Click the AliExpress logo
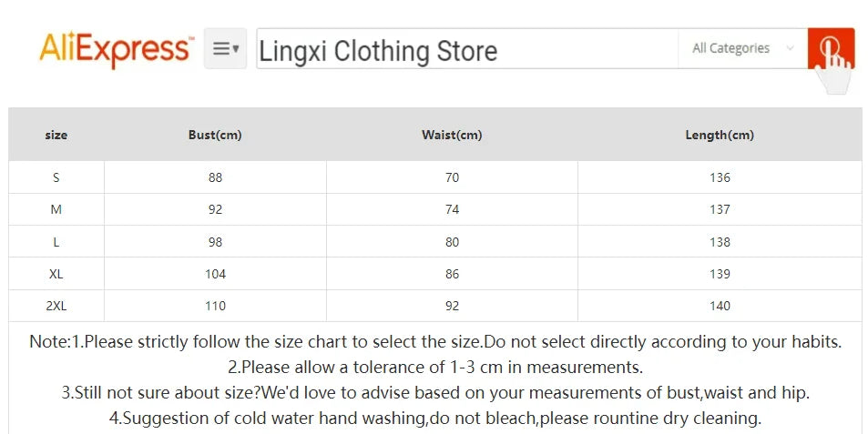The width and height of the screenshot is (868, 434). tap(116, 48)
